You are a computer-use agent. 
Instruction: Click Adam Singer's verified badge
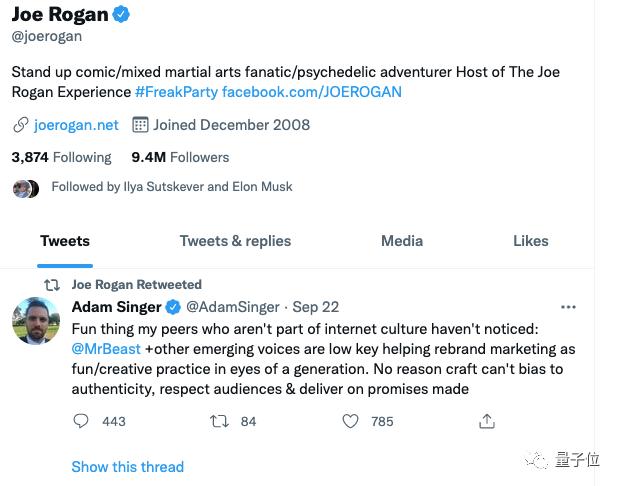(172, 307)
